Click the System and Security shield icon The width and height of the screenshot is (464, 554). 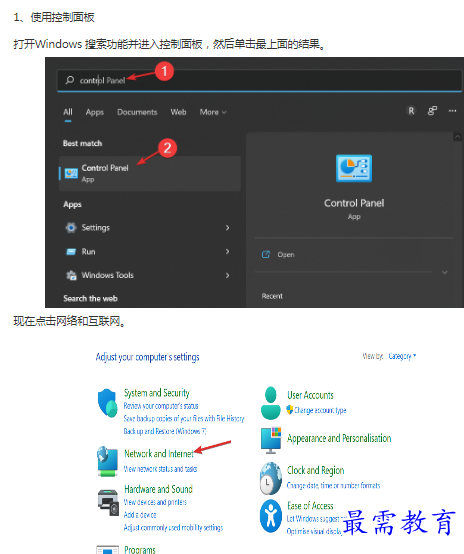click(x=108, y=403)
